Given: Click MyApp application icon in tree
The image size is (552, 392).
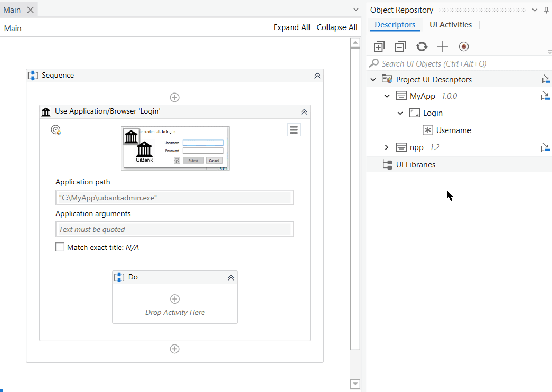Looking at the screenshot, I should [401, 96].
